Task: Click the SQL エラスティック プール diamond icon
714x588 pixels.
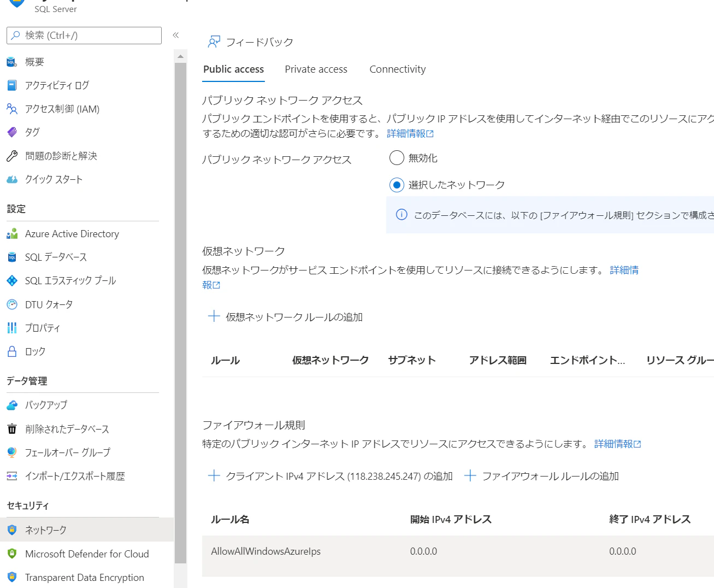Action: [x=11, y=281]
